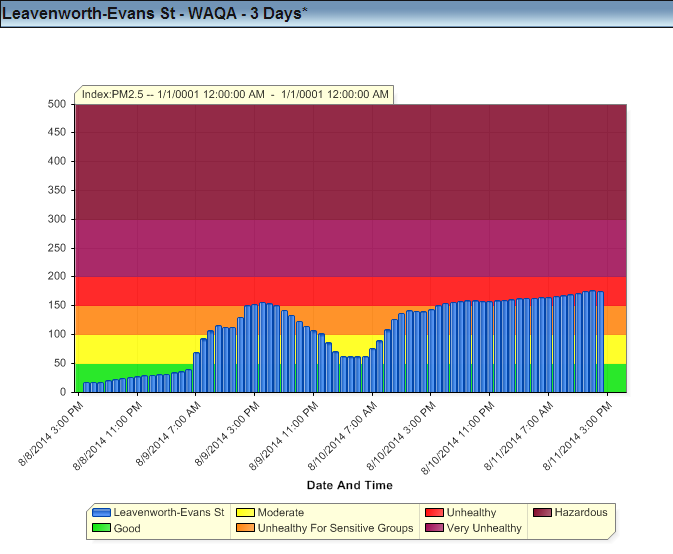Click the purple Very Unhealthy legend swatch
Viewport: 673px width, 554px height.
coord(434,528)
